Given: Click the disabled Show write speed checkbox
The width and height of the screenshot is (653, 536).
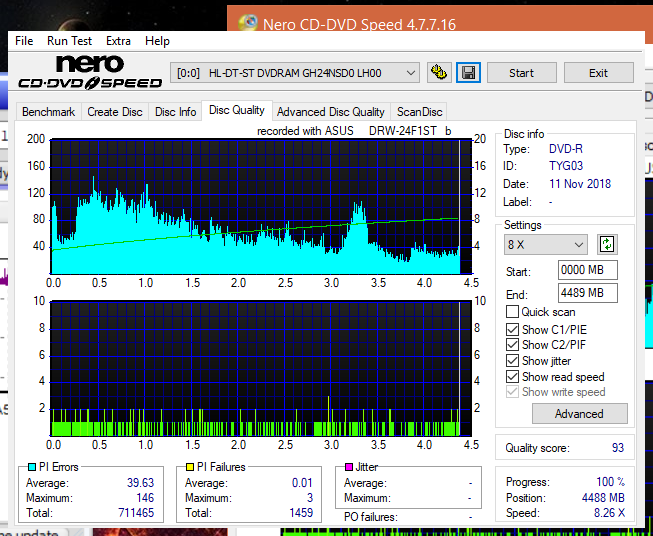Looking at the screenshot, I should click(x=512, y=392).
